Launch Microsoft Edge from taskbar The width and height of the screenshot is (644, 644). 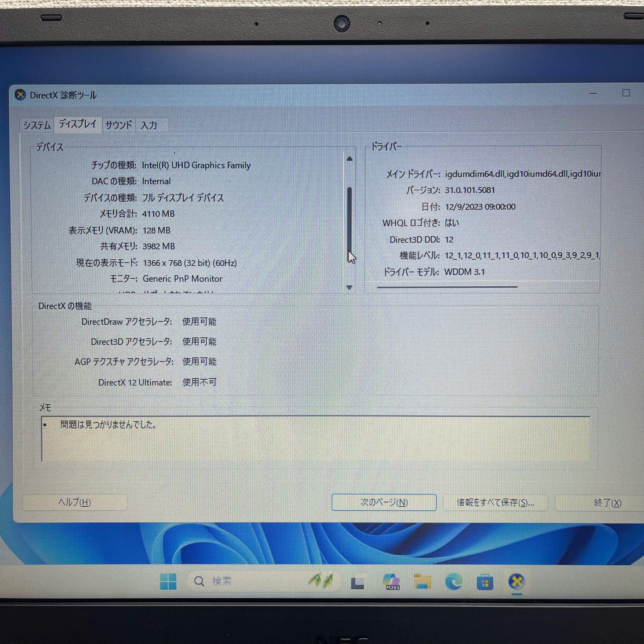pyautogui.click(x=454, y=582)
